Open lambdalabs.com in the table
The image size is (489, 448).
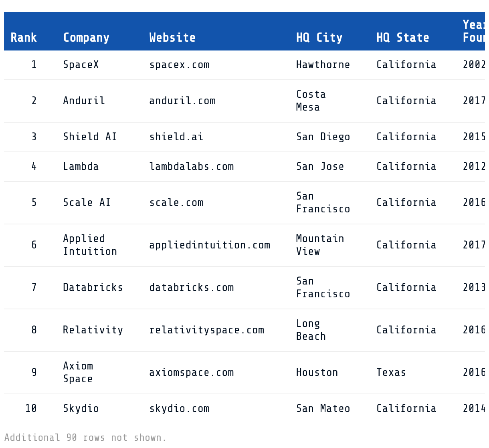point(191,167)
